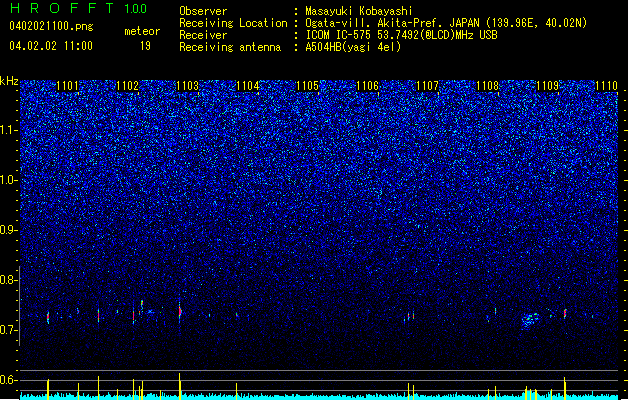Click the 0.9 frequency axis label
This screenshot has height=400, width=629.
point(9,230)
